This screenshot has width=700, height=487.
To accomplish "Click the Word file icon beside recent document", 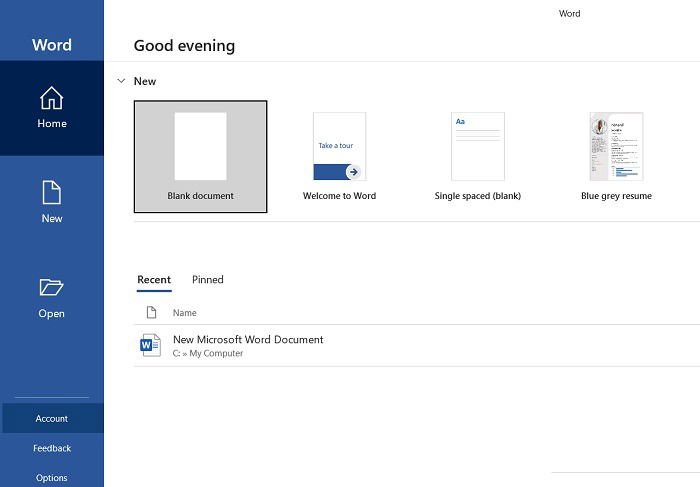I will click(x=150, y=345).
